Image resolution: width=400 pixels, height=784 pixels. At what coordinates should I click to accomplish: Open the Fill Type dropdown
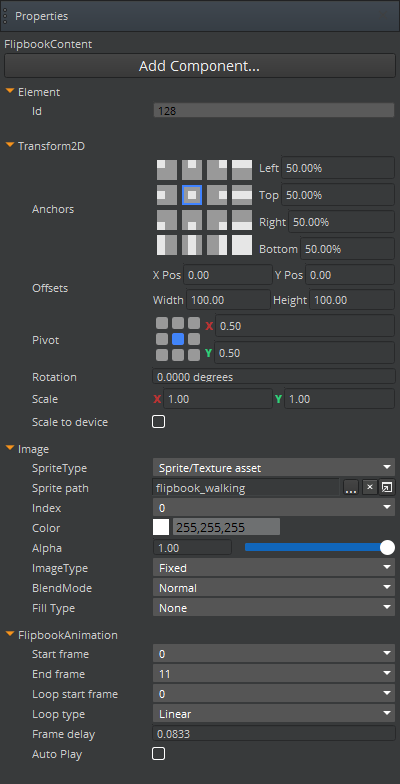tap(274, 608)
